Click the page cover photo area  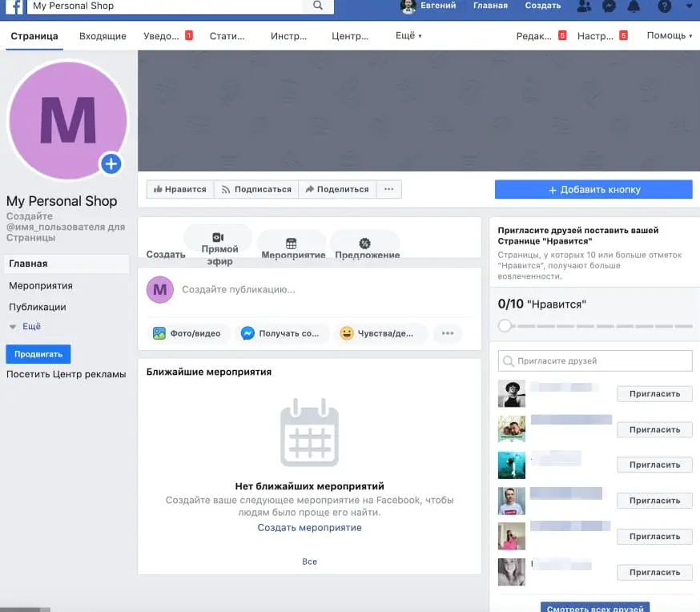[x=419, y=111]
